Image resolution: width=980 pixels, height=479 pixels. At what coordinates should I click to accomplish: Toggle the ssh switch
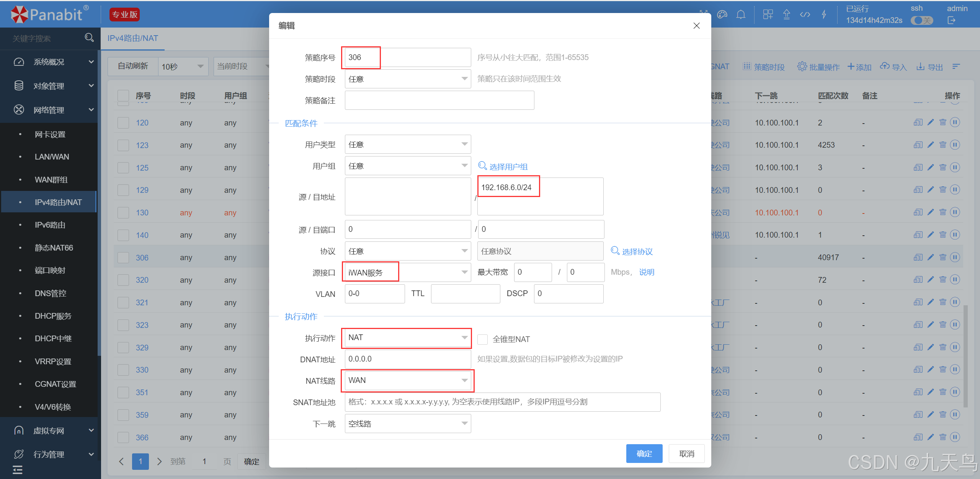coord(922,21)
